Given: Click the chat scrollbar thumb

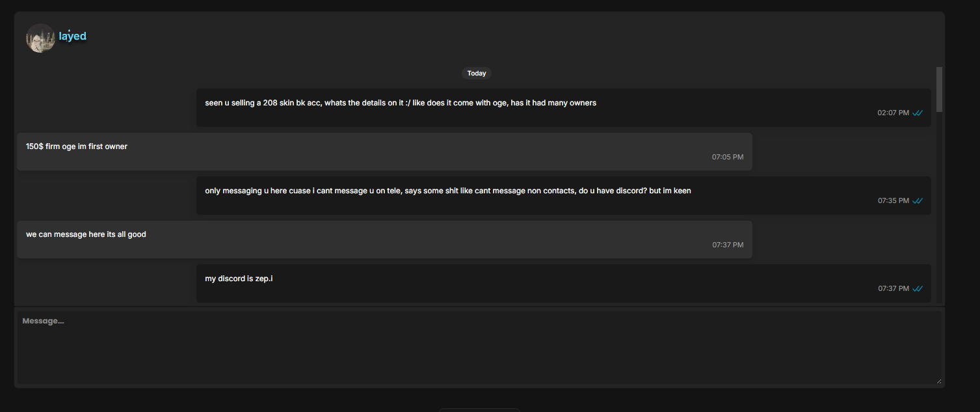Looking at the screenshot, I should point(939,89).
